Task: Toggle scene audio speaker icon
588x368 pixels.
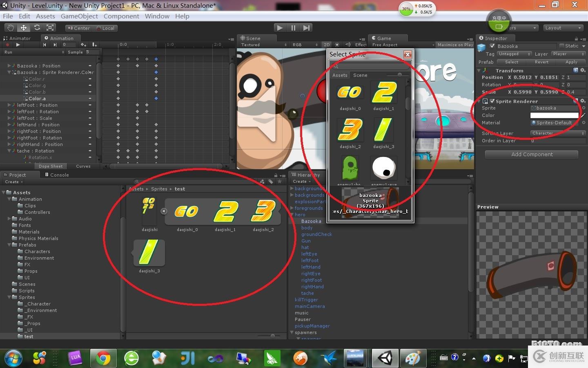Action: click(x=348, y=45)
